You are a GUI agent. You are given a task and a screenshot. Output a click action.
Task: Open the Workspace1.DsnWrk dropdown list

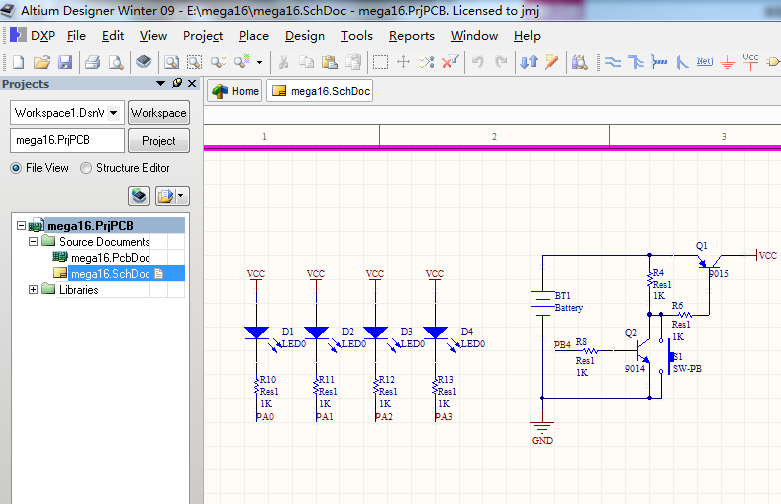tap(112, 113)
